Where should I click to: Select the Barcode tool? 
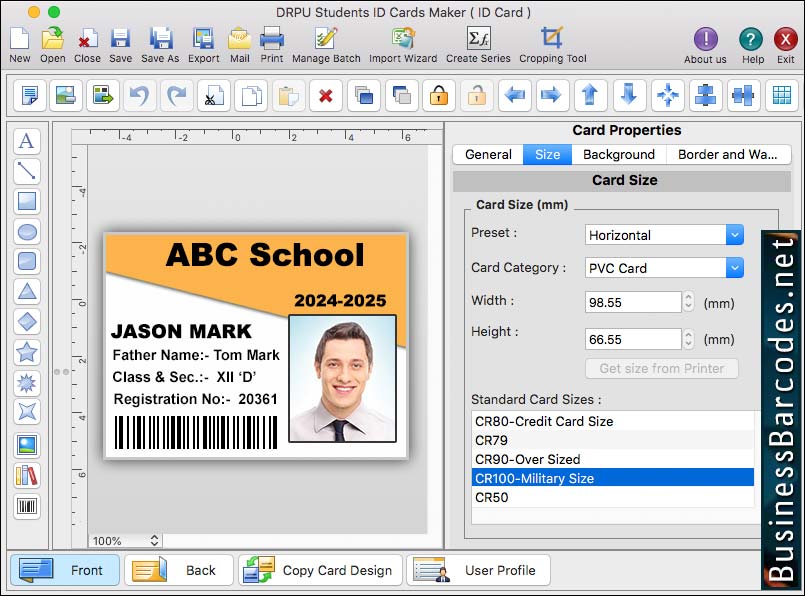pyautogui.click(x=27, y=506)
